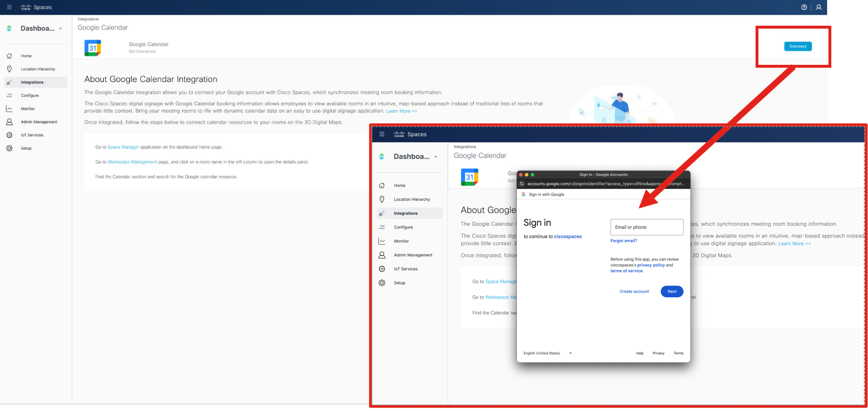The height and width of the screenshot is (411, 868).
Task: Open the ciscospaces link under Sign in
Action: (567, 236)
